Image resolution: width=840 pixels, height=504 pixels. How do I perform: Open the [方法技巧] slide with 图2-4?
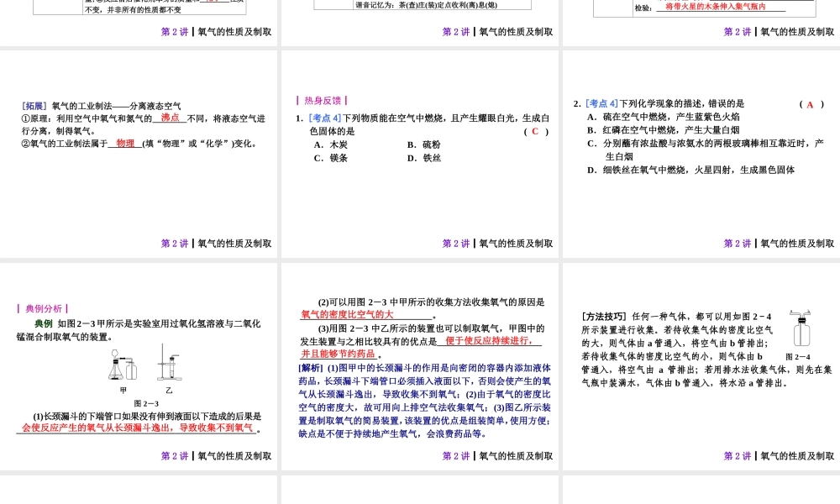701,366
